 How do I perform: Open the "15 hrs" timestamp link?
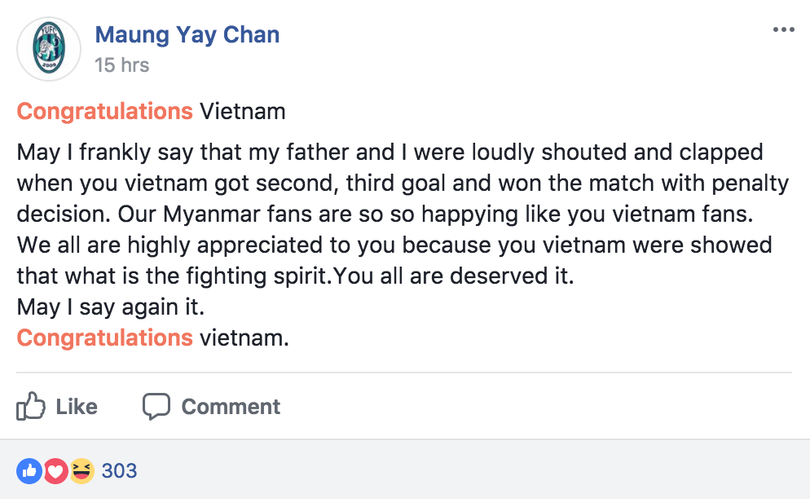click(121, 65)
